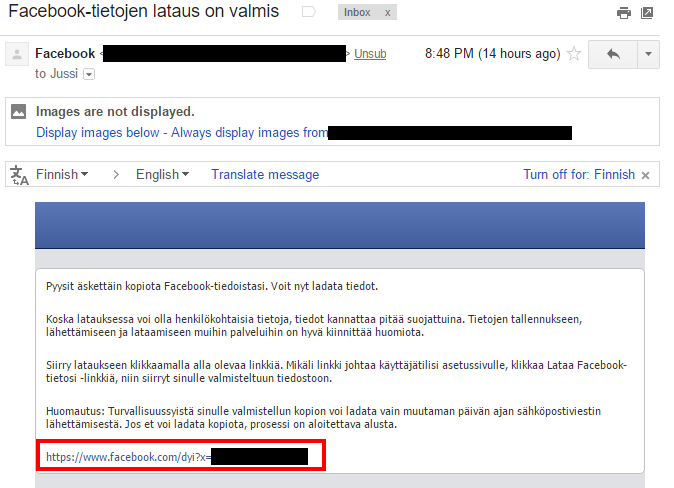674x488 pixels.
Task: Click the 'to Jussi' recipient text
Action: [x=56, y=74]
